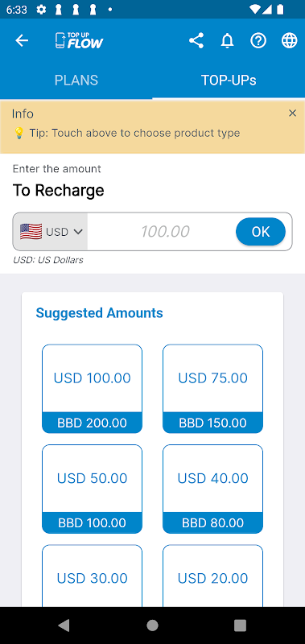Choose the USD 50.00 amount card
The image size is (305, 644).
[x=92, y=489]
